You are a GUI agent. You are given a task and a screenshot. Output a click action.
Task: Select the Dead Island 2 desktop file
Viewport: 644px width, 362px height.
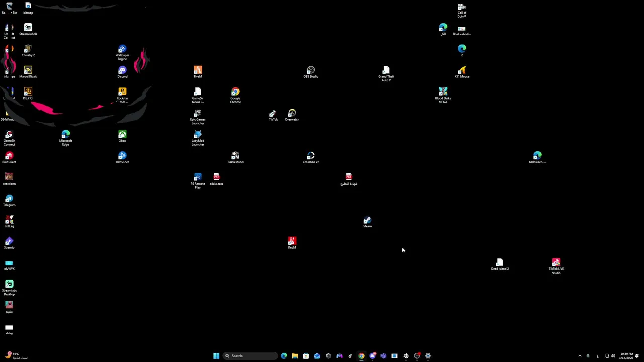click(x=500, y=264)
